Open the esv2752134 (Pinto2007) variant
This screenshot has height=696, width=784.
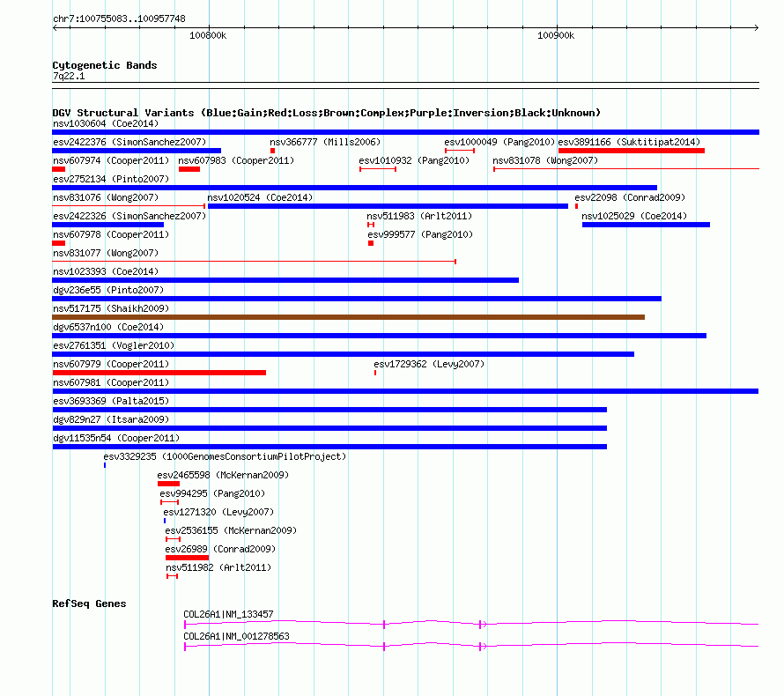(111, 179)
